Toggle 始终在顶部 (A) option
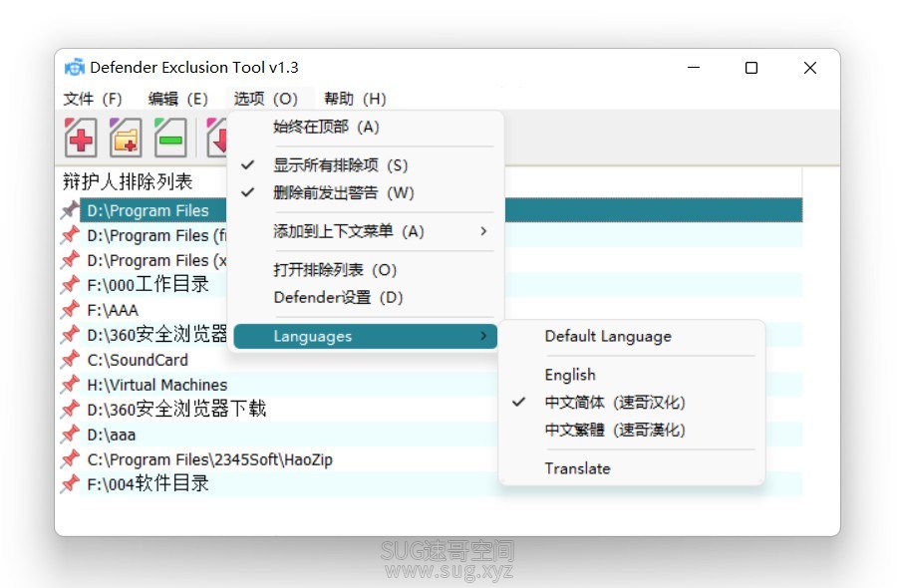The image size is (897, 588). pyautogui.click(x=365, y=127)
